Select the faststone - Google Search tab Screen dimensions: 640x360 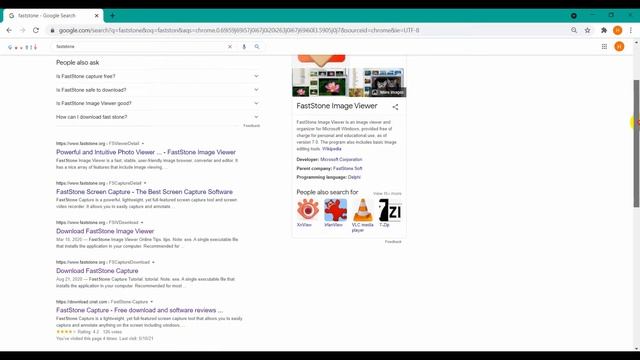click(53, 16)
